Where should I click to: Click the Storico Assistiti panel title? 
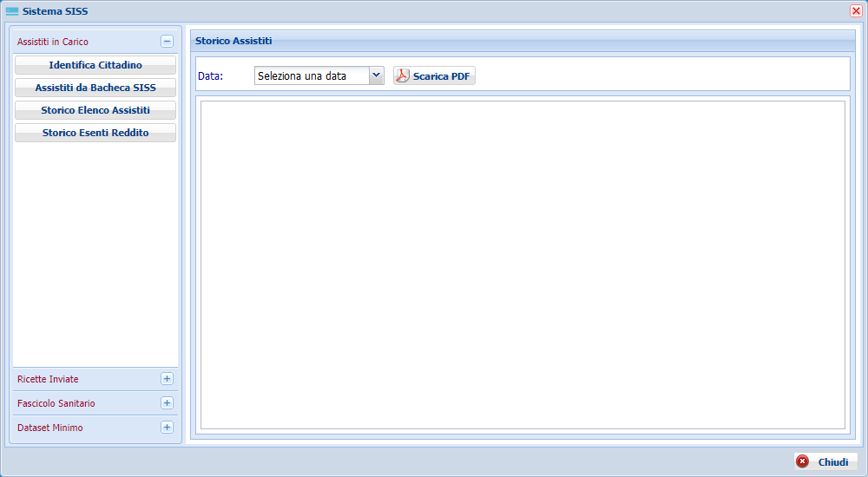(233, 41)
